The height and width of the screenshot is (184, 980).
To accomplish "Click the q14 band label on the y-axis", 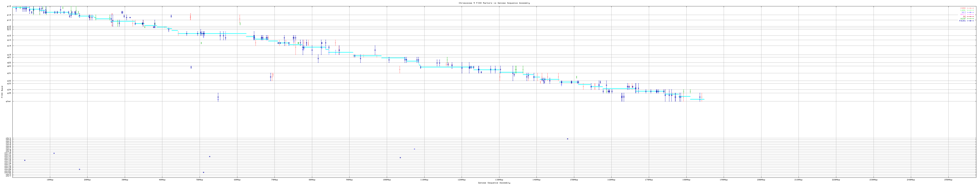I will [9, 46].
